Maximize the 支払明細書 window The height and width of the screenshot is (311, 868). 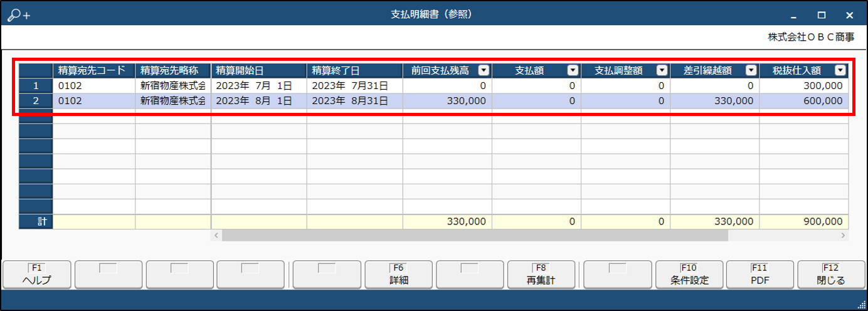822,15
